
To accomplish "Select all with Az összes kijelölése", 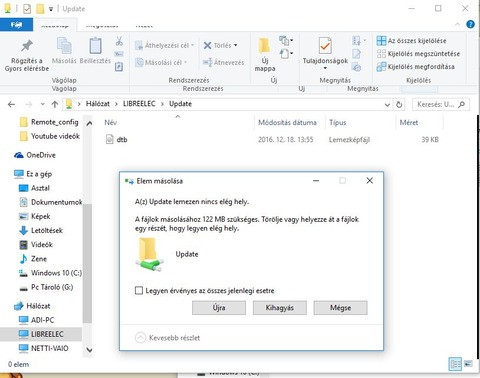I will click(x=411, y=41).
